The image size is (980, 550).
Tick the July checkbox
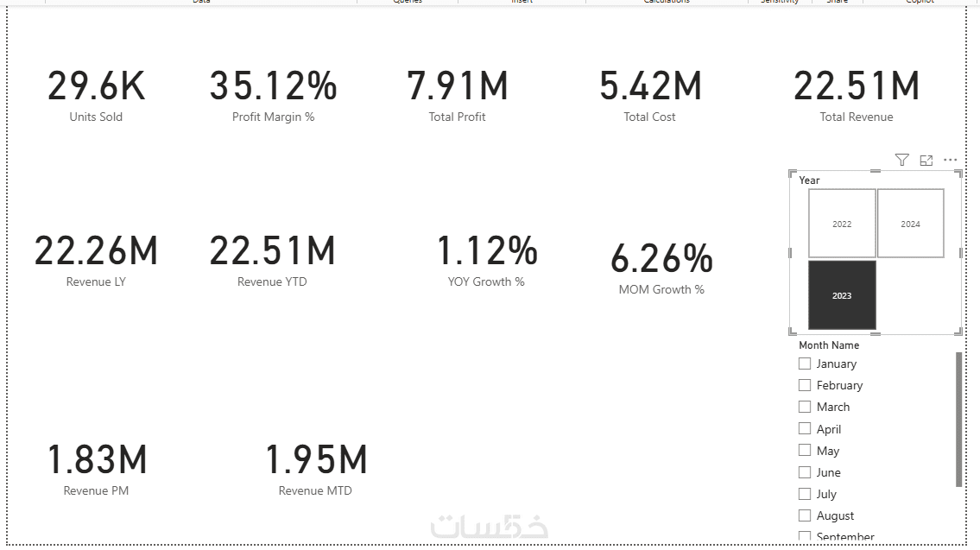tap(805, 494)
